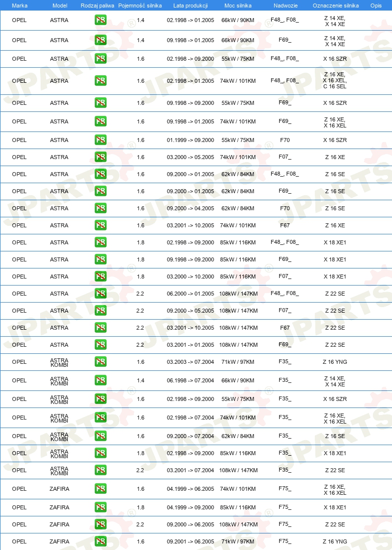Image resolution: width=392 pixels, height=550 pixels.
Task: Select the fuel icon in the Astra 1.8 F69_ row
Action: click(101, 259)
